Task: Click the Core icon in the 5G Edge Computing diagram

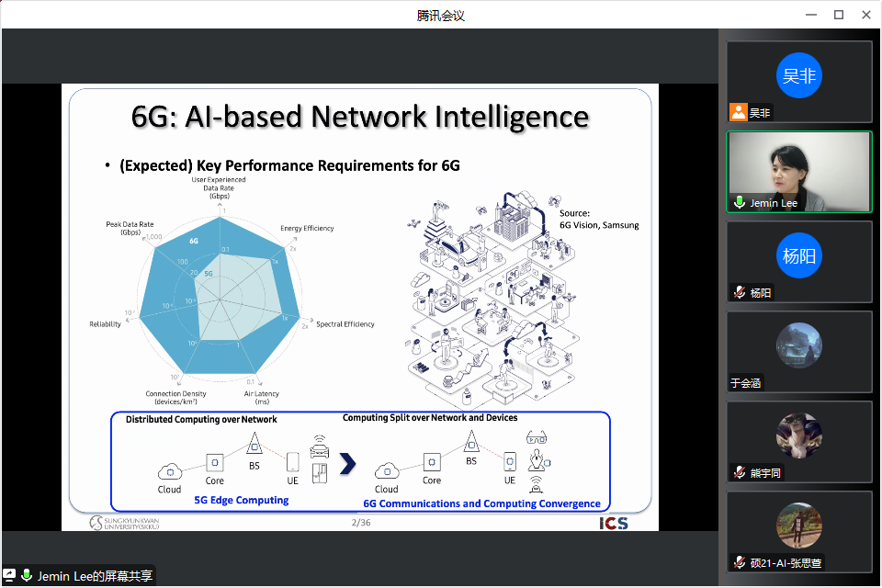Action: click(x=214, y=463)
